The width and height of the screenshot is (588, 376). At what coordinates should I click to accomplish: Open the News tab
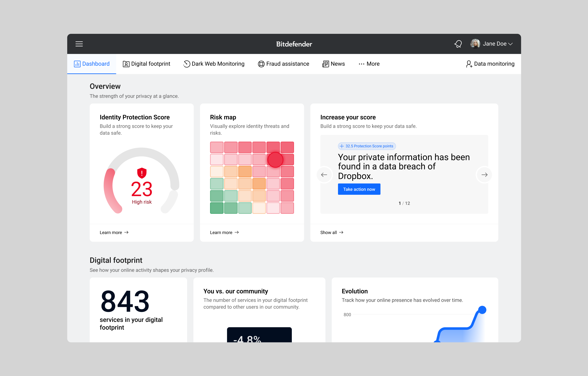[x=333, y=64]
